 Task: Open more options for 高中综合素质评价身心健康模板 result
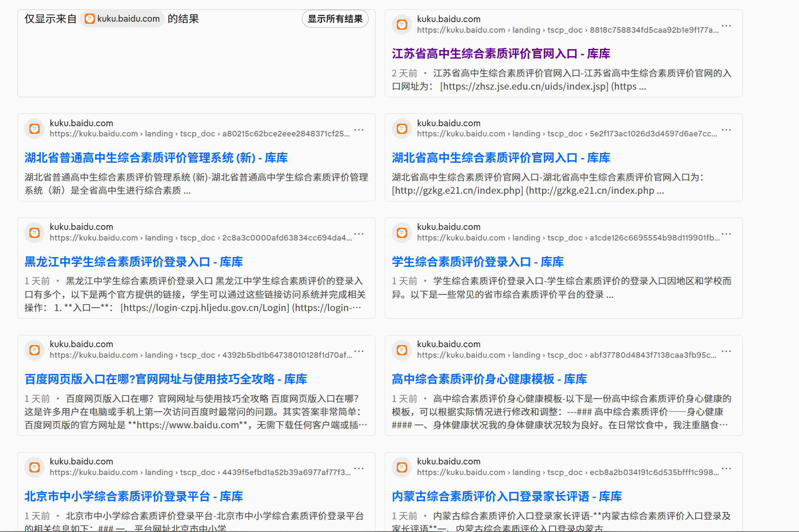pyautogui.click(x=726, y=351)
